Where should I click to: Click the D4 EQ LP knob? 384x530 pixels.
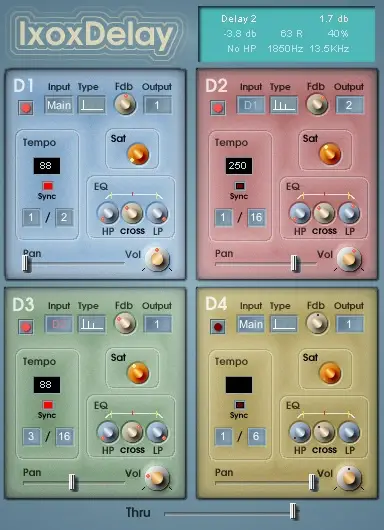pos(349,432)
